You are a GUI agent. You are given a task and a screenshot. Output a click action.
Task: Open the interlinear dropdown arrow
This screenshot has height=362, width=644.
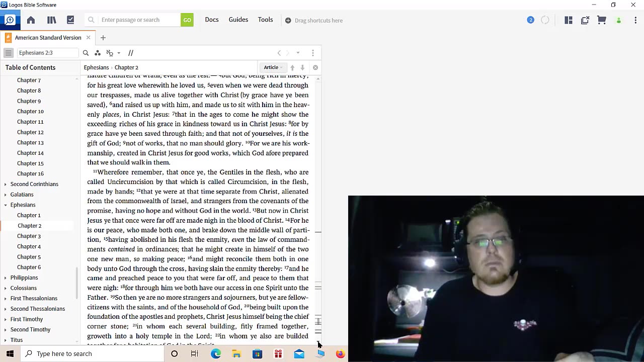pos(119,53)
